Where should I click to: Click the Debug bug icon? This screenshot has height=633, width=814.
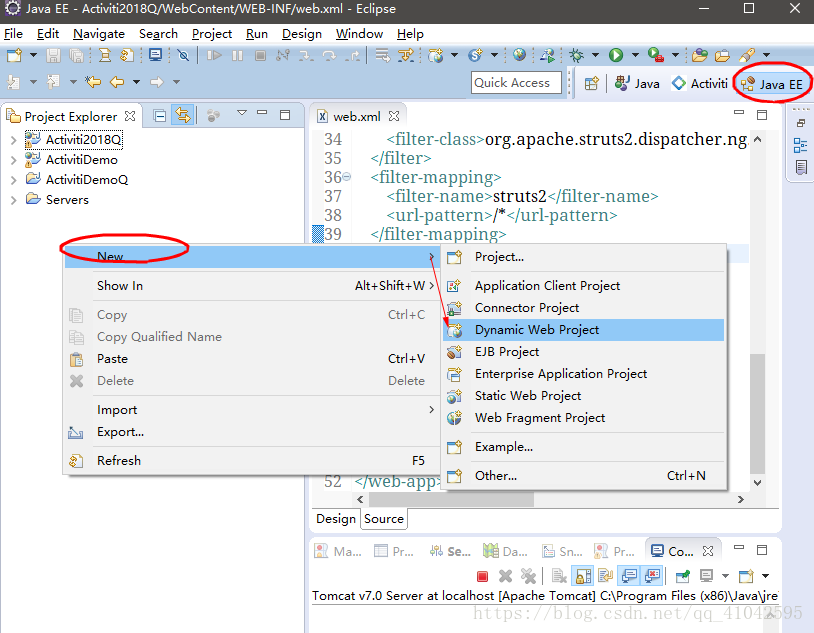(x=576, y=55)
